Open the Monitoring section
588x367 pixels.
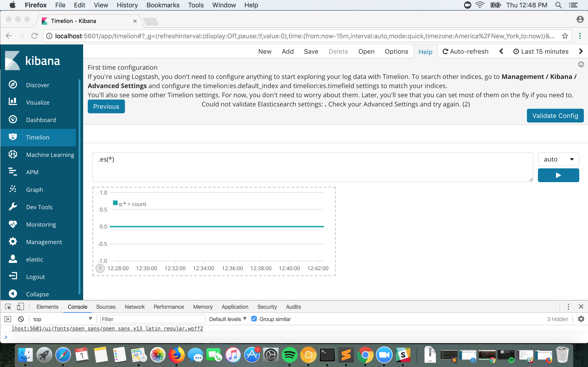[x=41, y=224]
